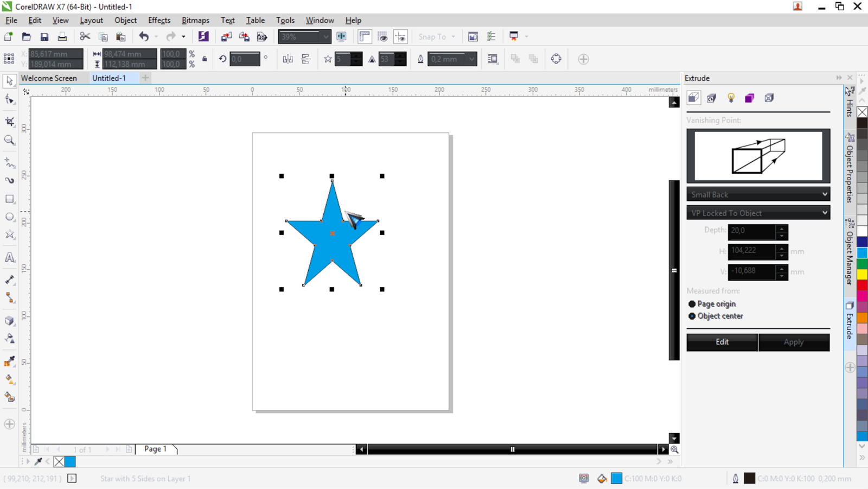Open the Effects menu

(x=158, y=20)
